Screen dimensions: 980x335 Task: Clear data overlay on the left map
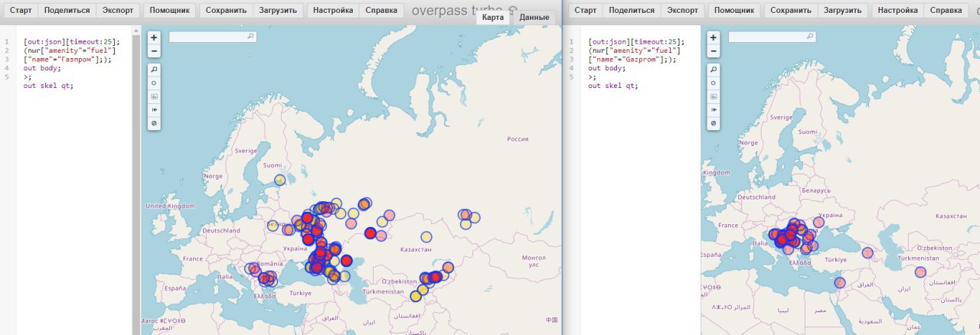click(x=154, y=123)
